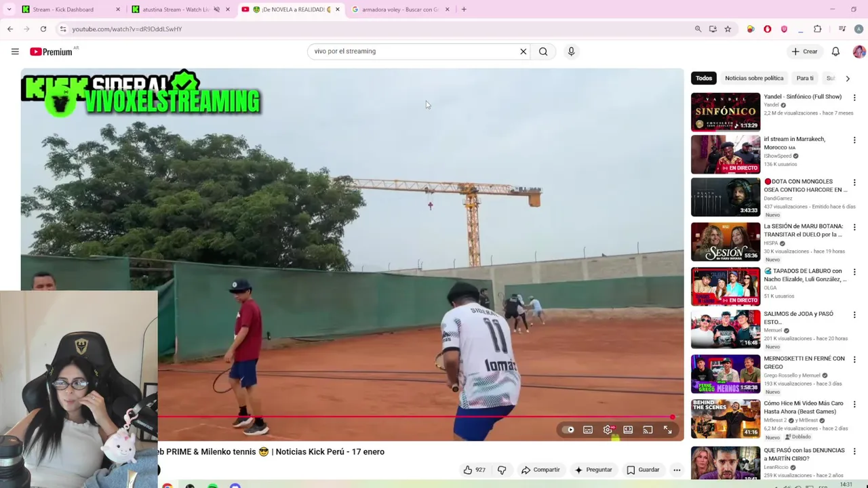Open the browser extensions puzzle icon
Screen dimensions: 868x488
(x=818, y=29)
